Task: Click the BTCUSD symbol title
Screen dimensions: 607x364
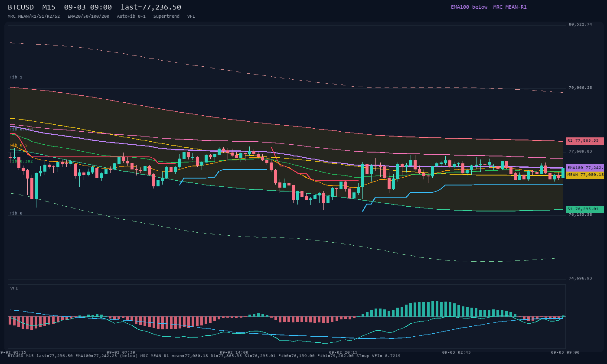Action: click(x=21, y=7)
